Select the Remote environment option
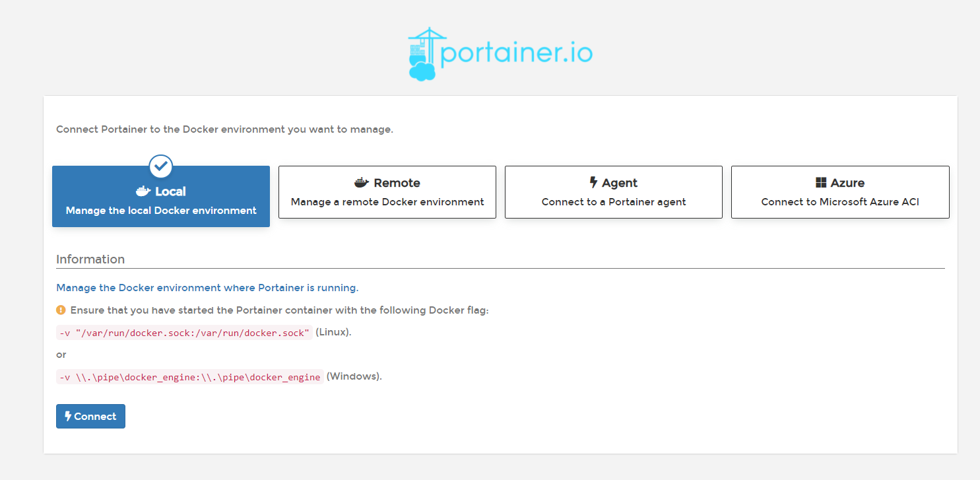 387,191
